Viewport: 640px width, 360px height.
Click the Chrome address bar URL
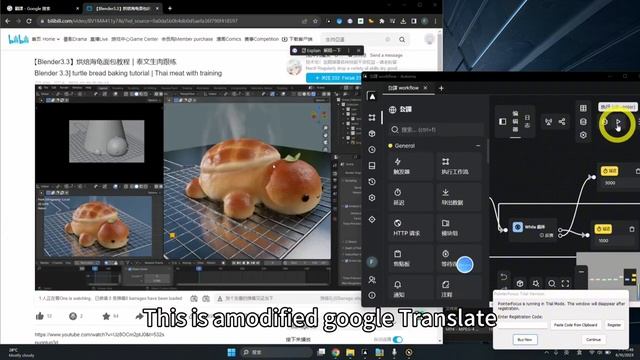tap(143, 21)
